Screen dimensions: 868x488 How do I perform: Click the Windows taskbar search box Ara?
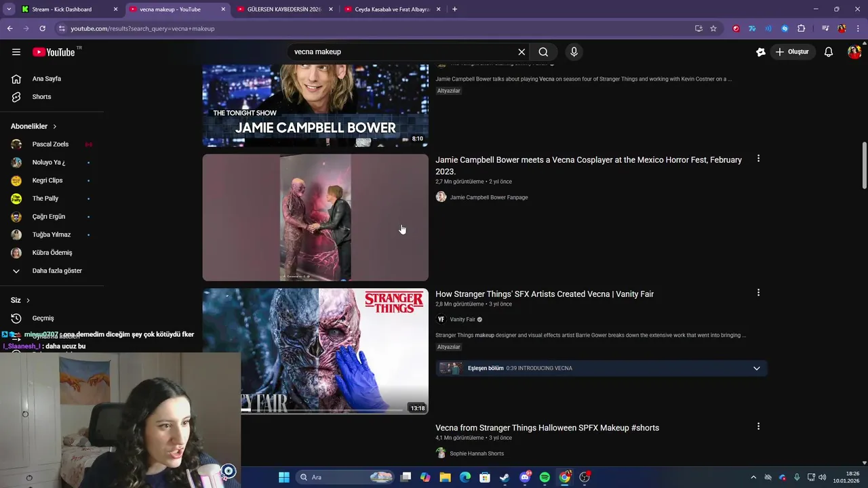pyautogui.click(x=346, y=477)
